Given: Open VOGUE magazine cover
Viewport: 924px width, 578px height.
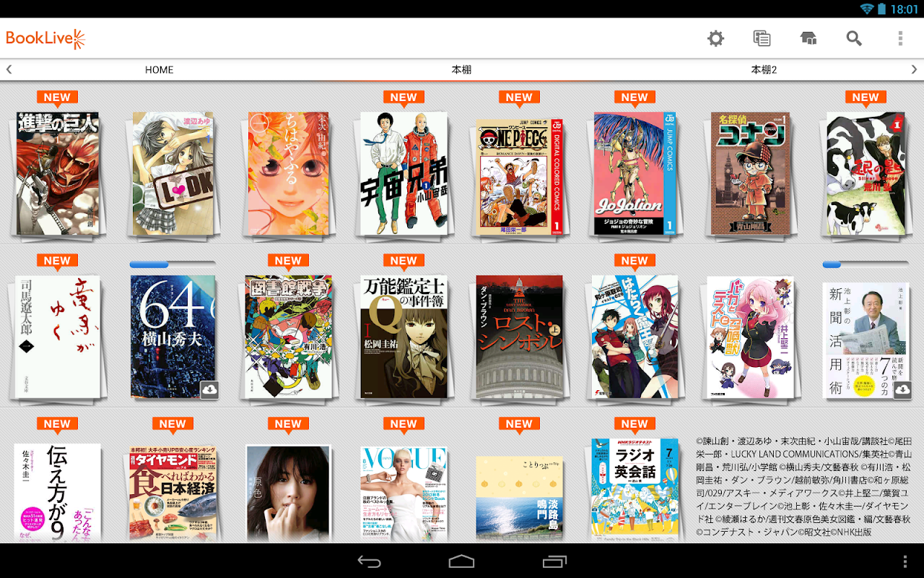Looking at the screenshot, I should 404,494.
